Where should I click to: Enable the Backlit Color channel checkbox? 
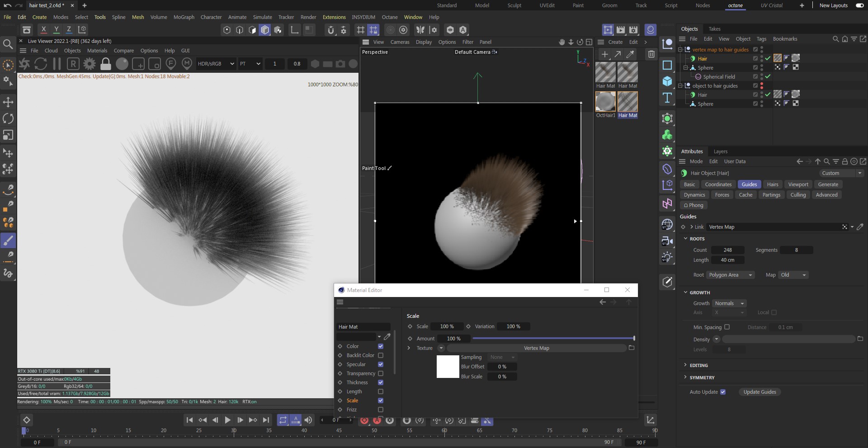[381, 355]
